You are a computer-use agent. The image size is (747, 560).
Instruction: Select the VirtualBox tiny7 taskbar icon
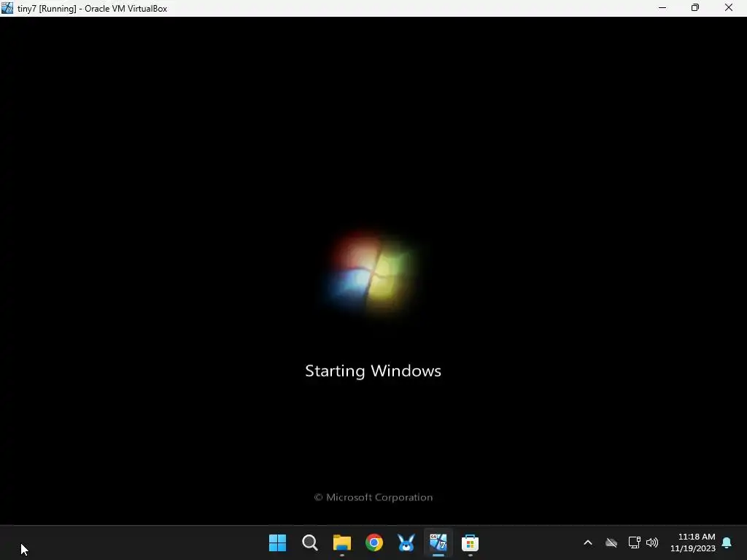pos(438,542)
